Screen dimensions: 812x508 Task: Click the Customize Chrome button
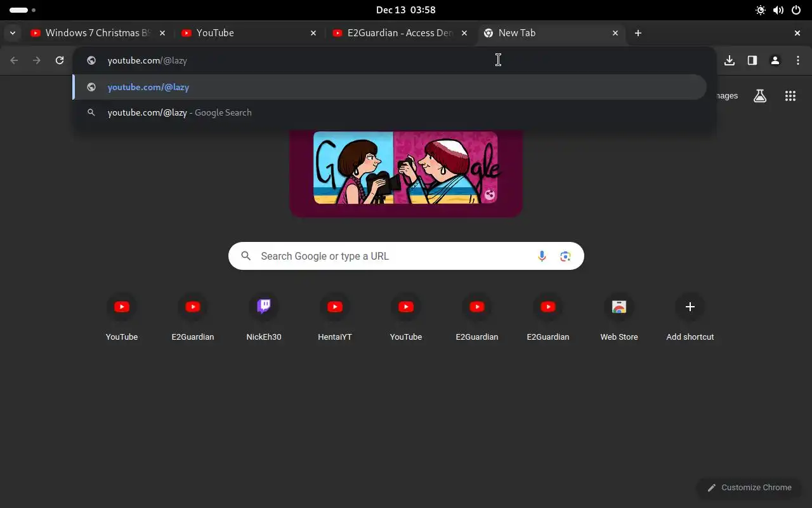(x=749, y=488)
